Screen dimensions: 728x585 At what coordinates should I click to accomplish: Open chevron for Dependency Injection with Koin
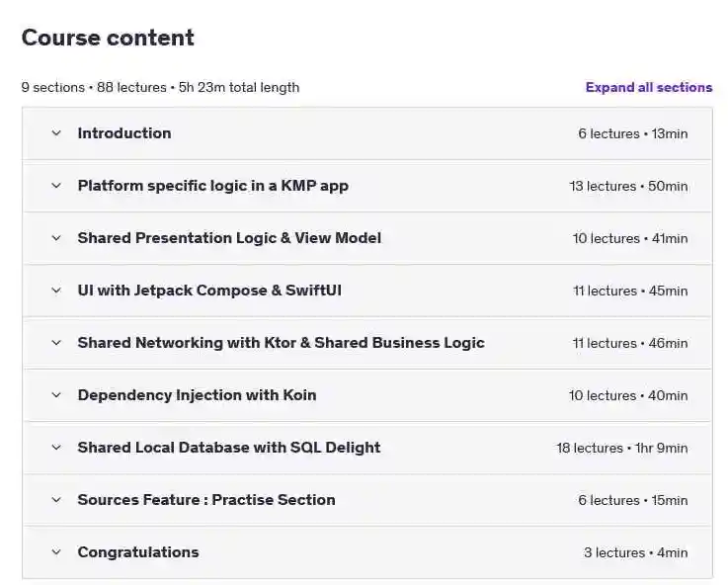(56, 395)
